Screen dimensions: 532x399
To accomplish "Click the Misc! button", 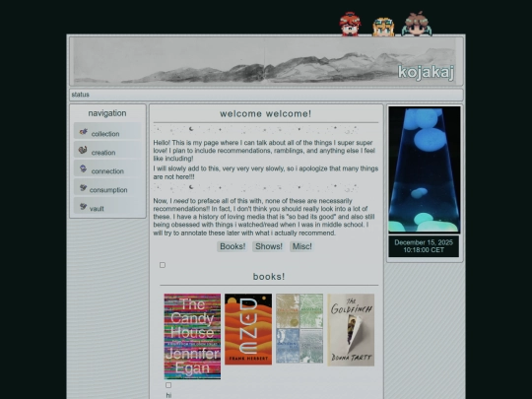I will [302, 246].
